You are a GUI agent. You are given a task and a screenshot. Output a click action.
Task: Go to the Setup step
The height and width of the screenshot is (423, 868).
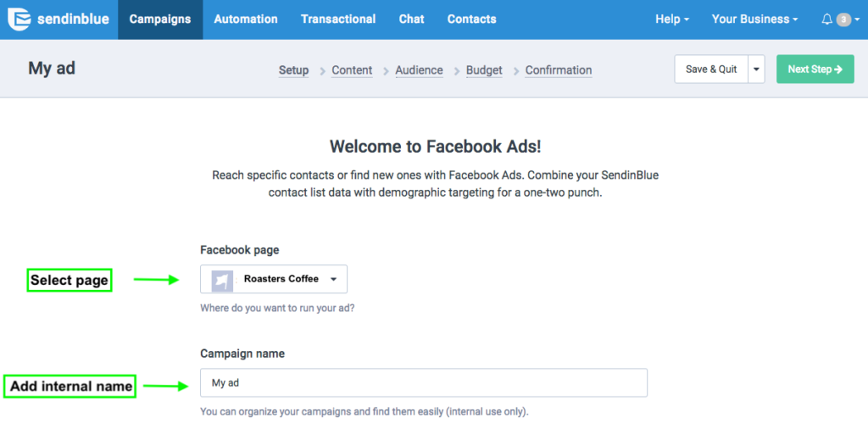click(293, 70)
